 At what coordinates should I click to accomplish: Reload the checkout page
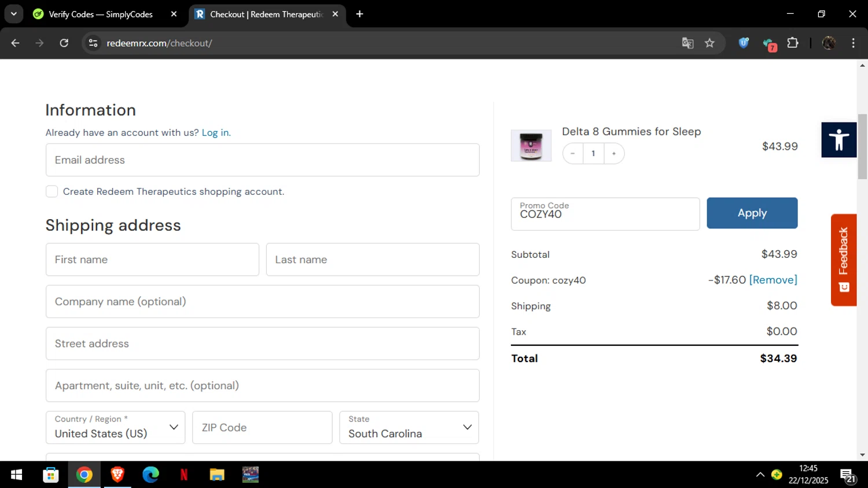tap(64, 43)
